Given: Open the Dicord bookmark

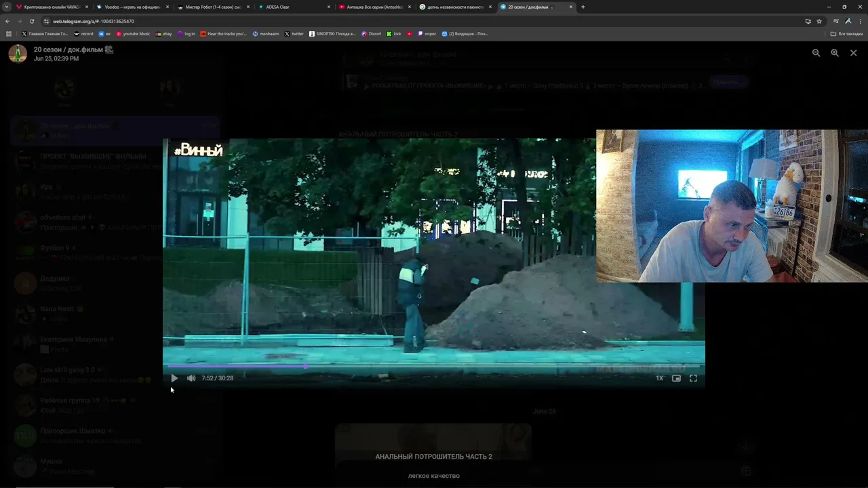Looking at the screenshot, I should point(372,34).
